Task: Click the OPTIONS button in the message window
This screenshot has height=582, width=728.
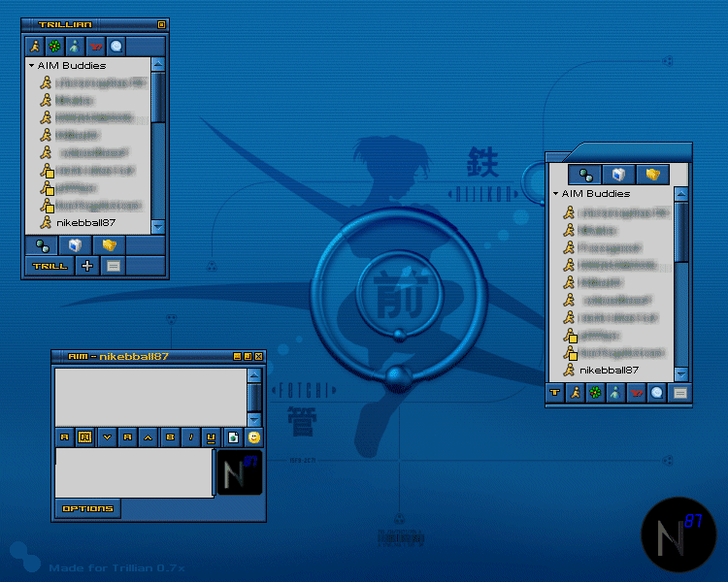Action: click(87, 508)
